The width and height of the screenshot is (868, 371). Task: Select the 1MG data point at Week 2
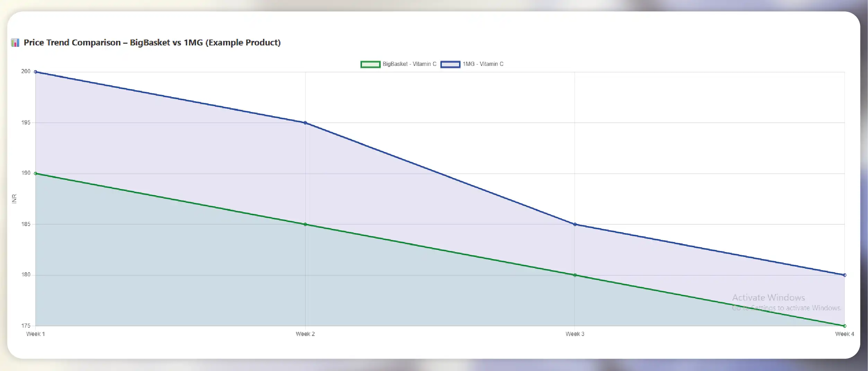305,123
